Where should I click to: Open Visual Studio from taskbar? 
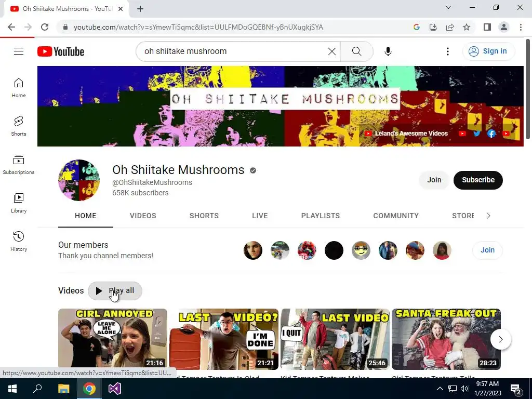tap(115, 389)
